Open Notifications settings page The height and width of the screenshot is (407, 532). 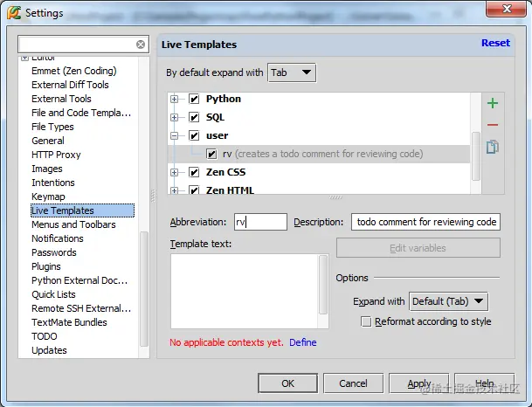click(x=58, y=238)
